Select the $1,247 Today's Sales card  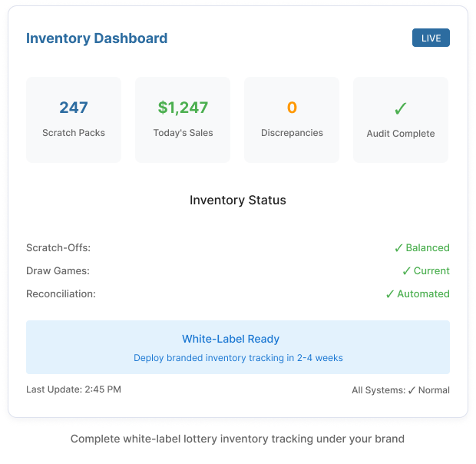coord(183,119)
